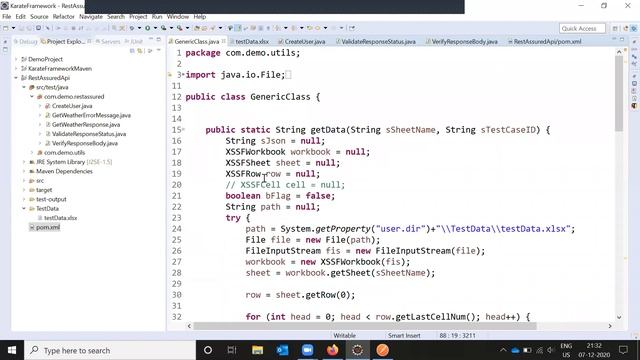The image size is (640, 360).
Task: Click the Eclipse icon in the taskbar
Action: [x=358, y=350]
